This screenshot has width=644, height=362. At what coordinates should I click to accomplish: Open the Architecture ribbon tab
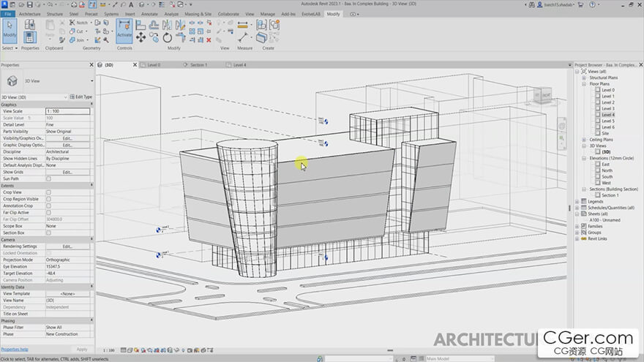pyautogui.click(x=29, y=14)
